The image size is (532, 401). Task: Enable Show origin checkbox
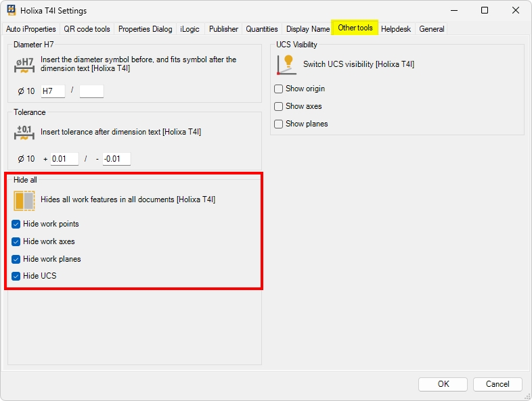[279, 89]
